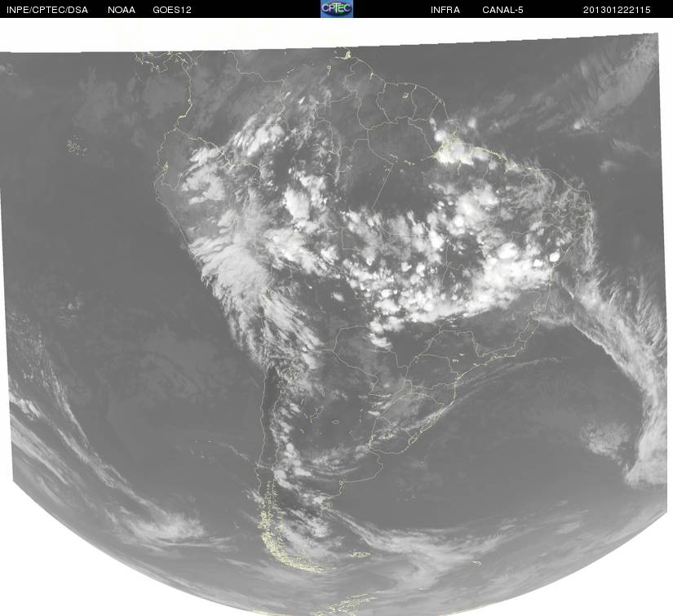
Task: Click the NOAA label in header
Action: point(122,10)
